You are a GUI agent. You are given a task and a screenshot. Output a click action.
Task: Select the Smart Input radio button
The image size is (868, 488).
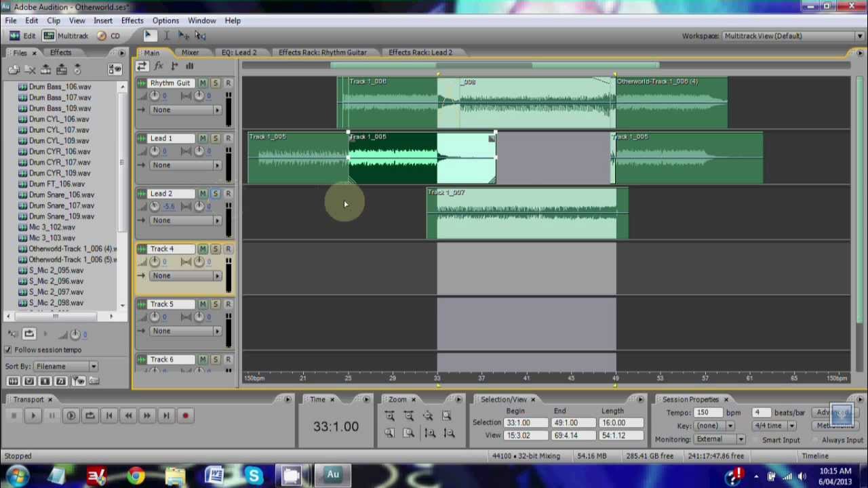pos(755,440)
